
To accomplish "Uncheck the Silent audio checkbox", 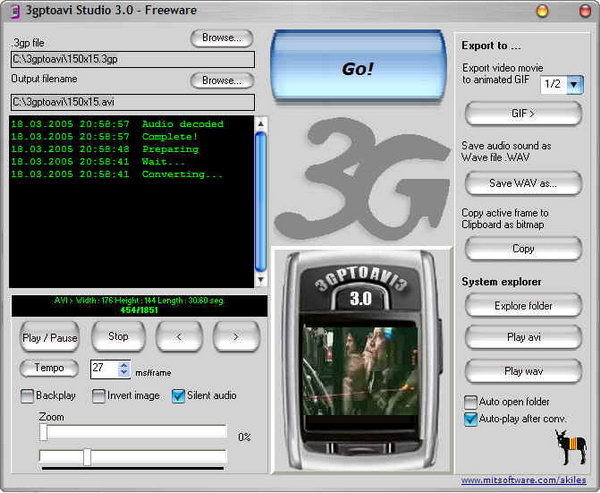I will pos(178,396).
